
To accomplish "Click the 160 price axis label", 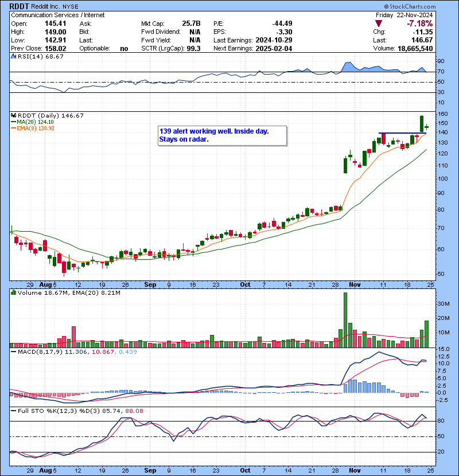I will (443, 114).
